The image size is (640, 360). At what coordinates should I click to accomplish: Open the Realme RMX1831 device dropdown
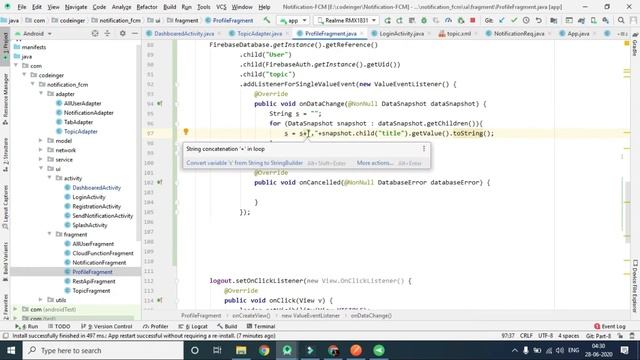tap(347, 20)
